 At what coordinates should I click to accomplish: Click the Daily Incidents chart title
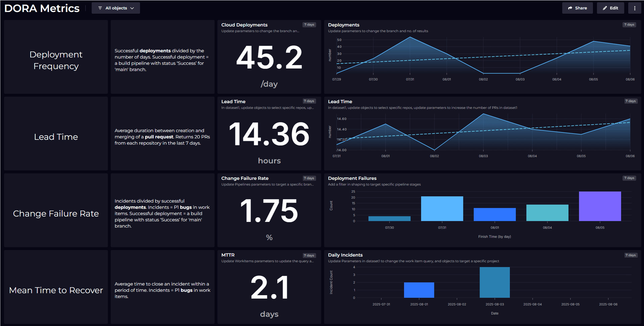[345, 255]
